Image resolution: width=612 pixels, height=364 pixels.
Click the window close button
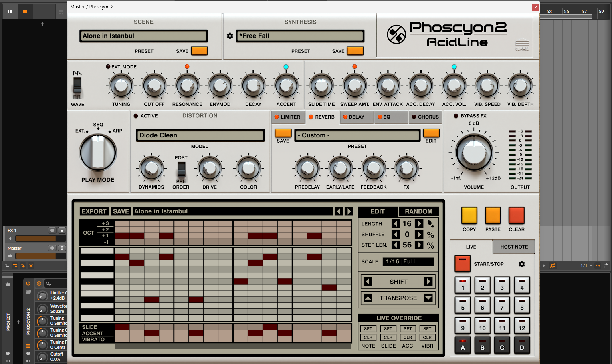535,7
